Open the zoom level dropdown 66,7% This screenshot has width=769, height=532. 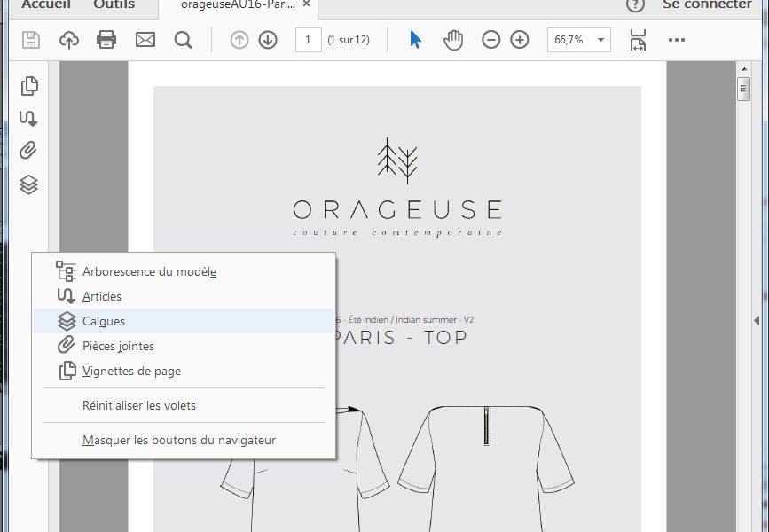pos(578,40)
